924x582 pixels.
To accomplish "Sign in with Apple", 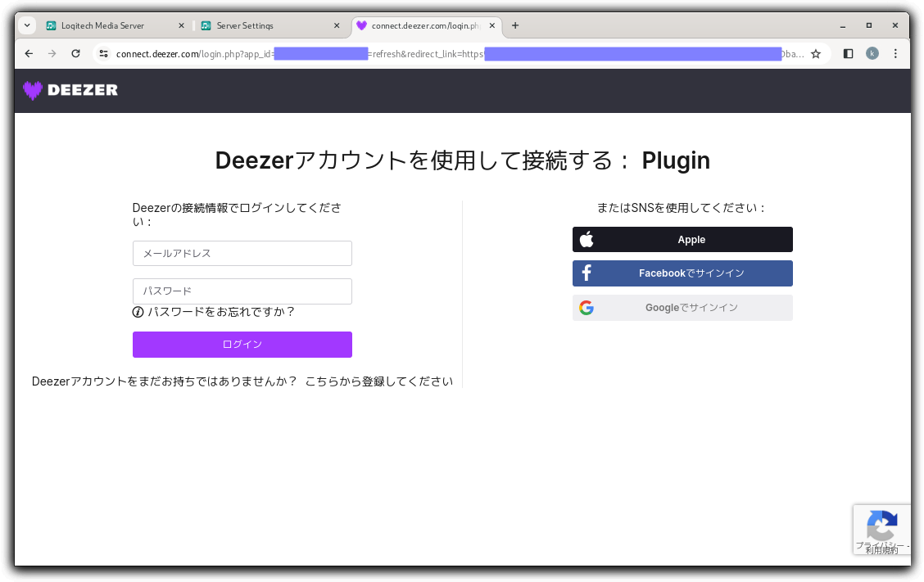I will (x=682, y=240).
